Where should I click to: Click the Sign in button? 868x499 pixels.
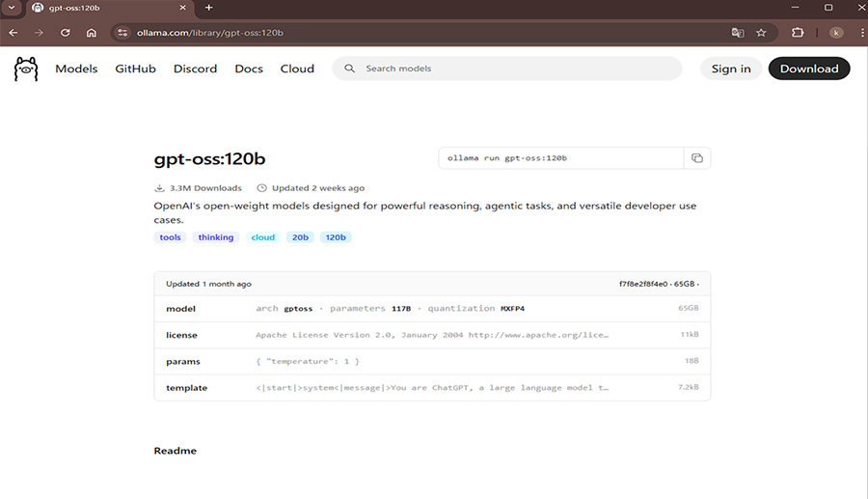(731, 69)
